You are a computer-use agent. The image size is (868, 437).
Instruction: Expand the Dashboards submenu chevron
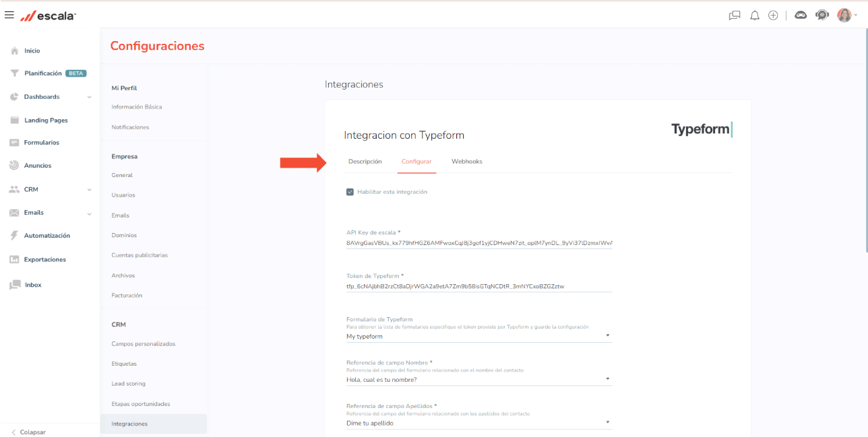tap(90, 97)
